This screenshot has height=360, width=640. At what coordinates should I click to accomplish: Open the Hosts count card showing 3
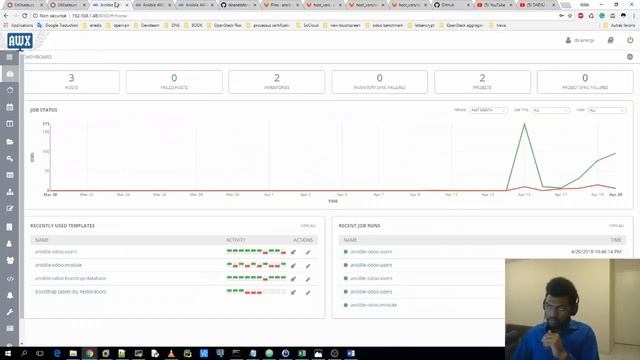click(x=71, y=82)
